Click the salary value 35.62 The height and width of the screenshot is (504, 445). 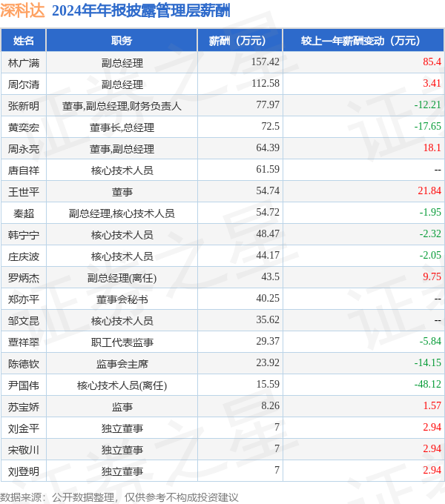coord(268,319)
